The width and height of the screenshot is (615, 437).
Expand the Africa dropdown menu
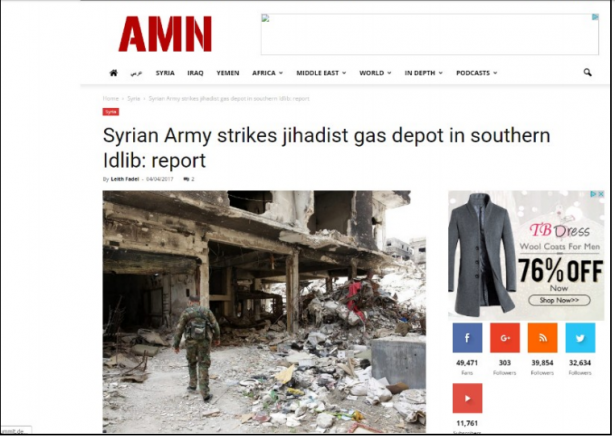(x=267, y=73)
